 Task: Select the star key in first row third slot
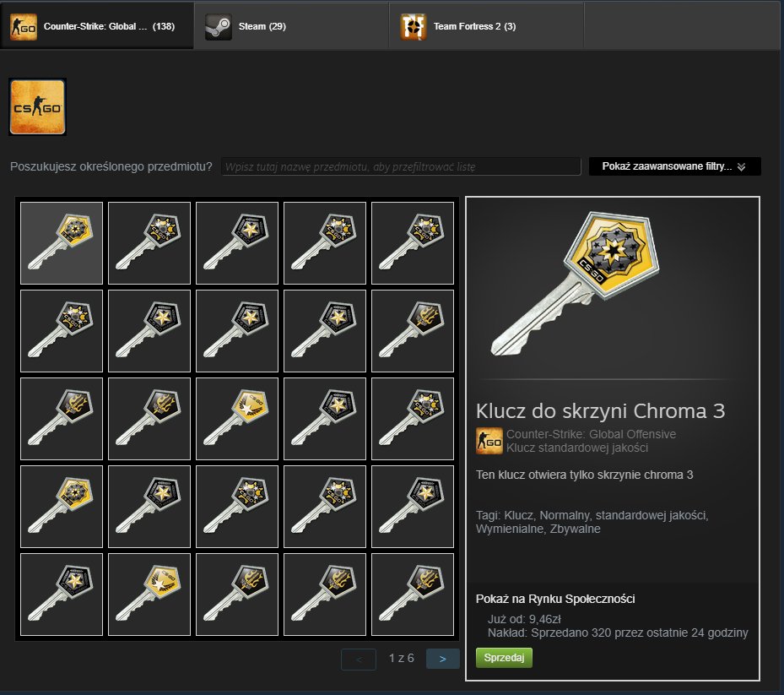tap(237, 243)
